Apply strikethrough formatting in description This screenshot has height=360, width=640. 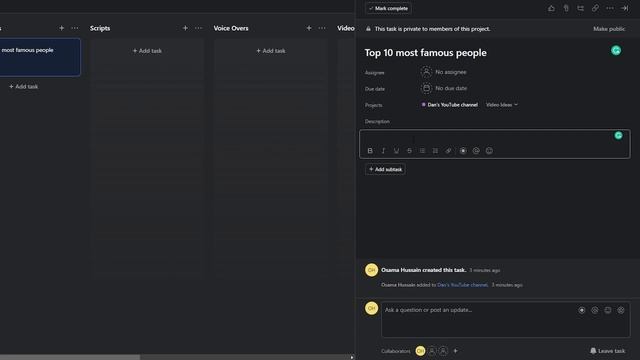409,151
